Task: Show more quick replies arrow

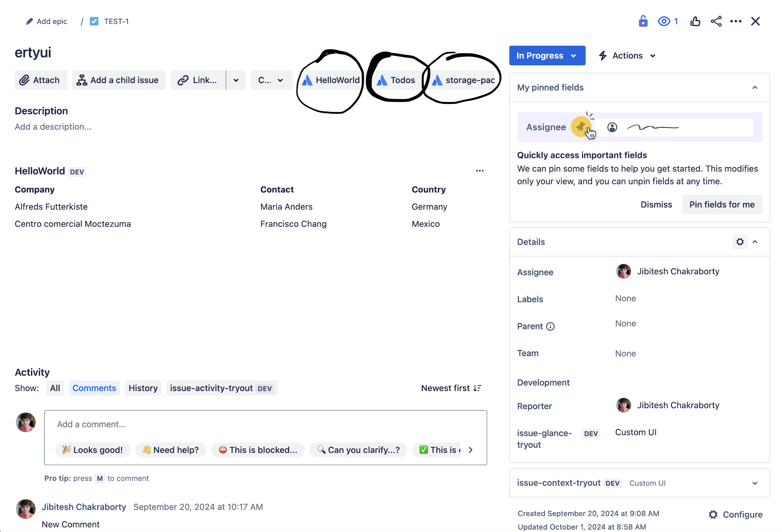Action: tap(470, 450)
